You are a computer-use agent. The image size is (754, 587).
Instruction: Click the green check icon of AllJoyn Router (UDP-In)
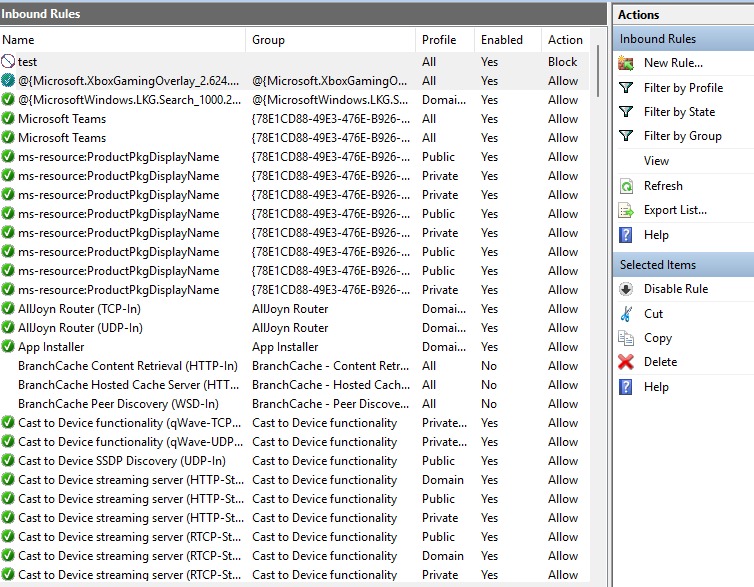point(8,327)
